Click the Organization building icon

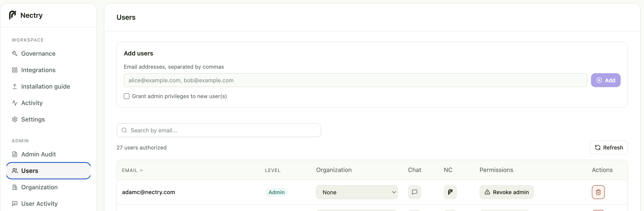click(x=15, y=187)
